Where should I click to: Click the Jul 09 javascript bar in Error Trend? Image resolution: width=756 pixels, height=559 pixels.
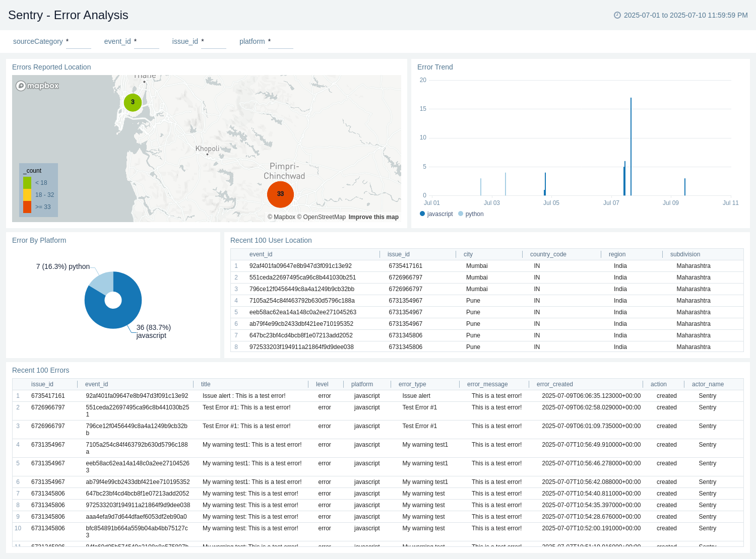tap(685, 187)
